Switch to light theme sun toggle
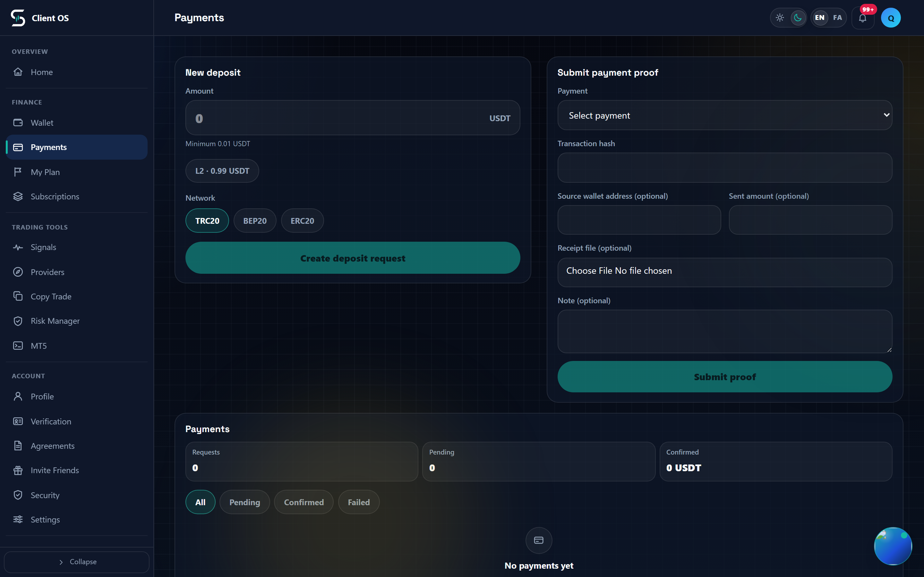This screenshot has width=924, height=577. 780,18
